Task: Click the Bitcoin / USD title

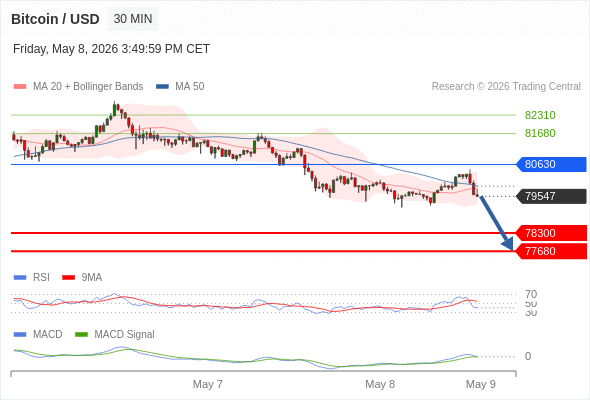Action: coord(55,19)
